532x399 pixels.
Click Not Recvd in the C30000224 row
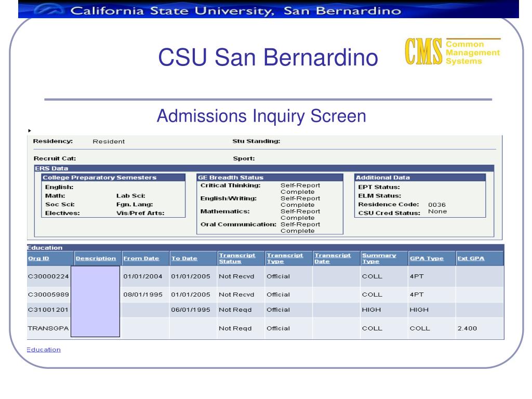click(236, 276)
